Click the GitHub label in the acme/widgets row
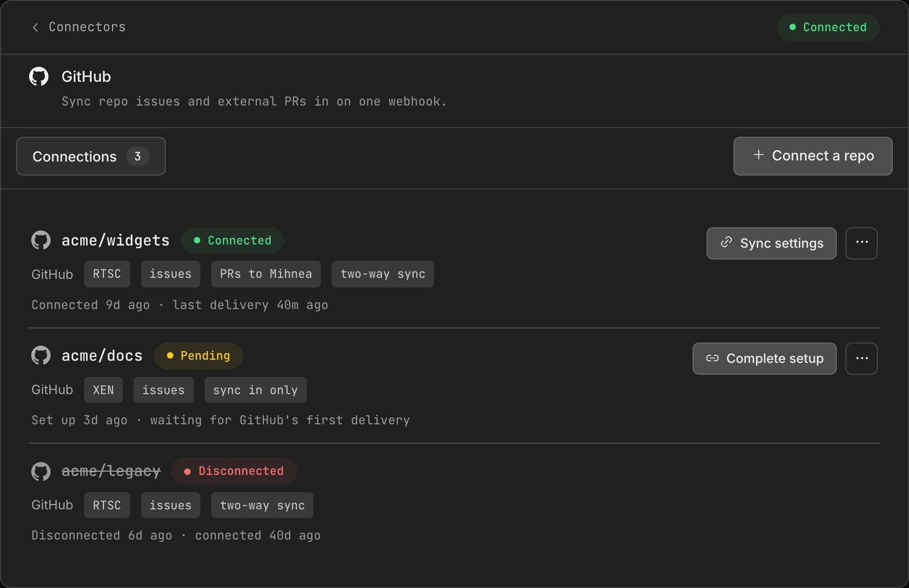 coord(52,274)
